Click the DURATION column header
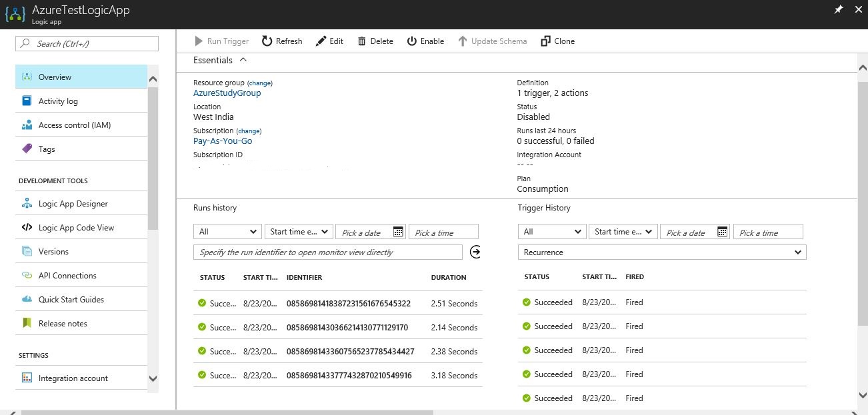 pos(449,278)
